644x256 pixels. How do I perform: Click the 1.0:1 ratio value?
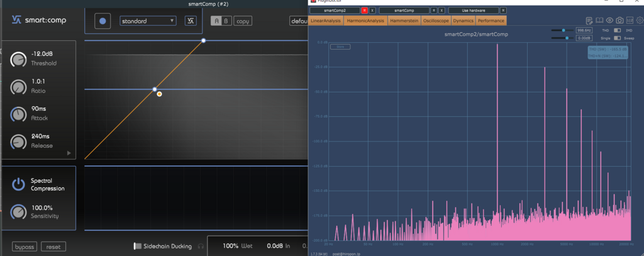[38, 82]
